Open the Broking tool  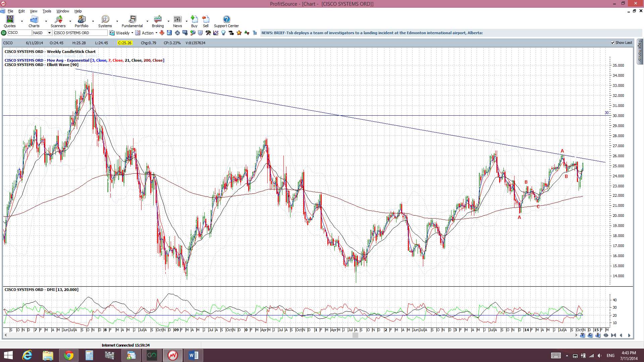tap(158, 21)
